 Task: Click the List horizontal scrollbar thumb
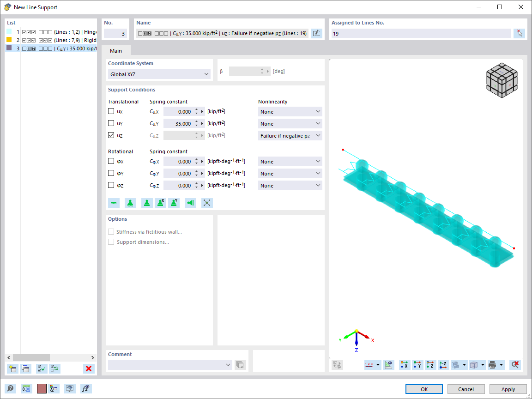[x=31, y=357]
